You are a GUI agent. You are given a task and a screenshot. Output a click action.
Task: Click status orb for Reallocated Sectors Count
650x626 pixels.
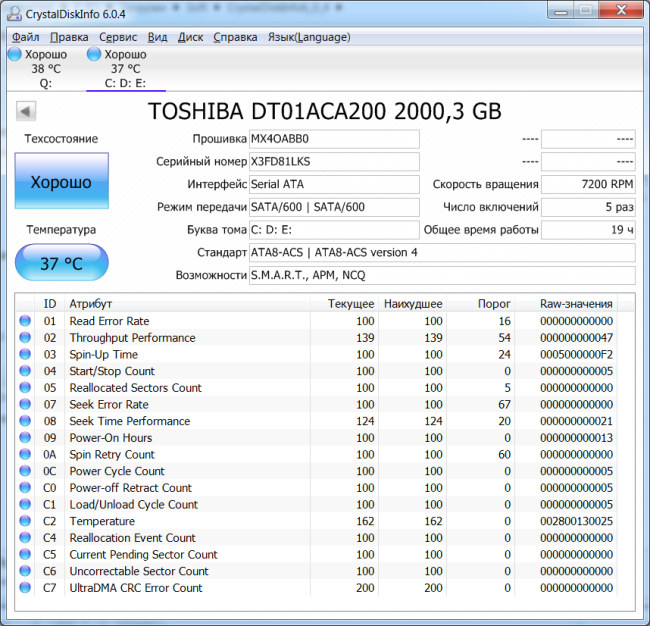(x=25, y=388)
